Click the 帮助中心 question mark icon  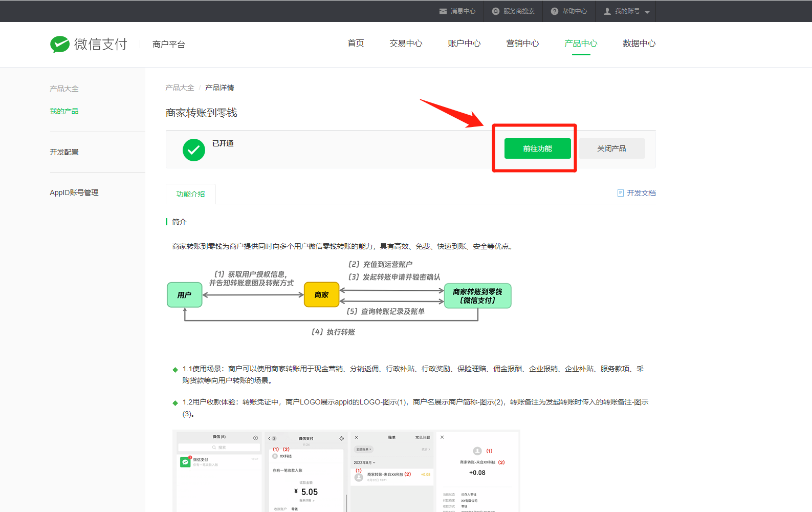(555, 11)
